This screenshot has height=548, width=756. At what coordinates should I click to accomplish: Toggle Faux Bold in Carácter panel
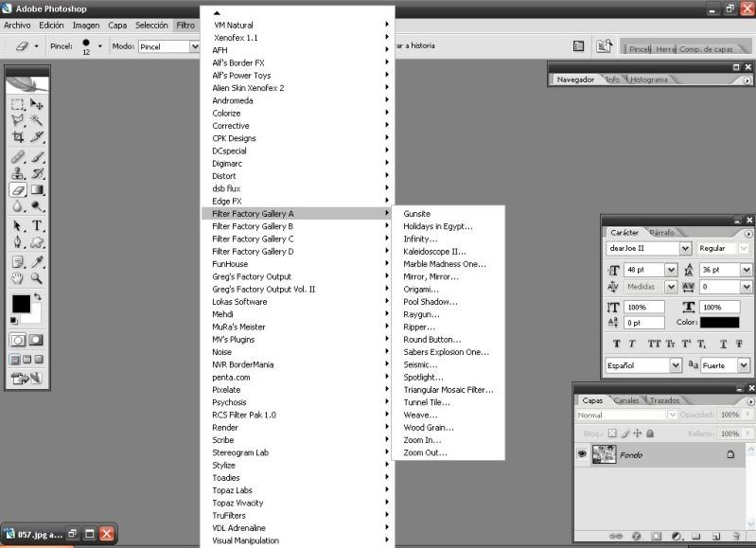(x=617, y=344)
